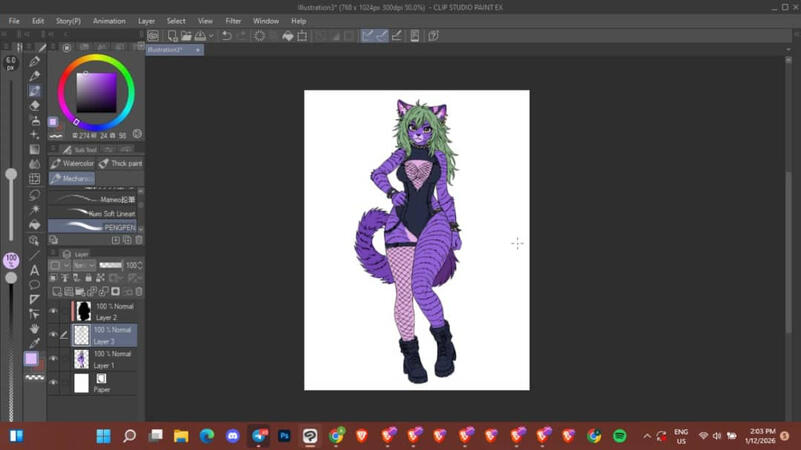
Task: Select the Blend tool icon
Action: (x=34, y=164)
